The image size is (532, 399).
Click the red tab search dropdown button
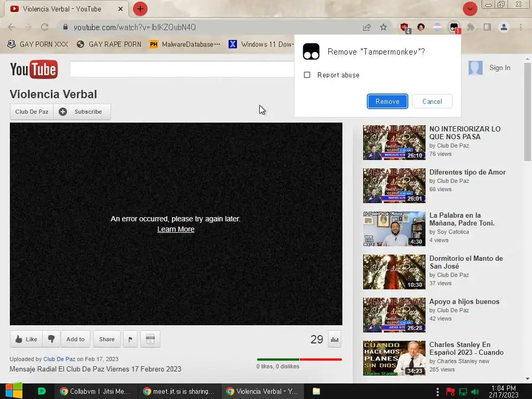(470, 9)
